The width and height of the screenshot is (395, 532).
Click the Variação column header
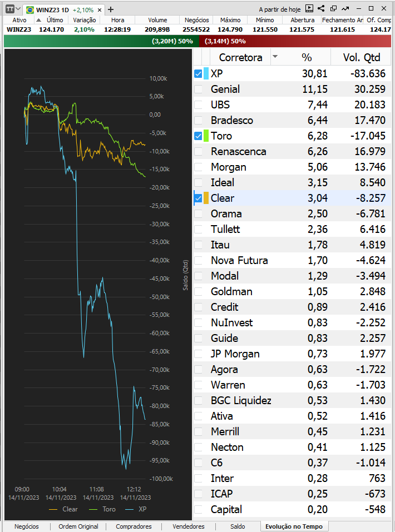(84, 20)
